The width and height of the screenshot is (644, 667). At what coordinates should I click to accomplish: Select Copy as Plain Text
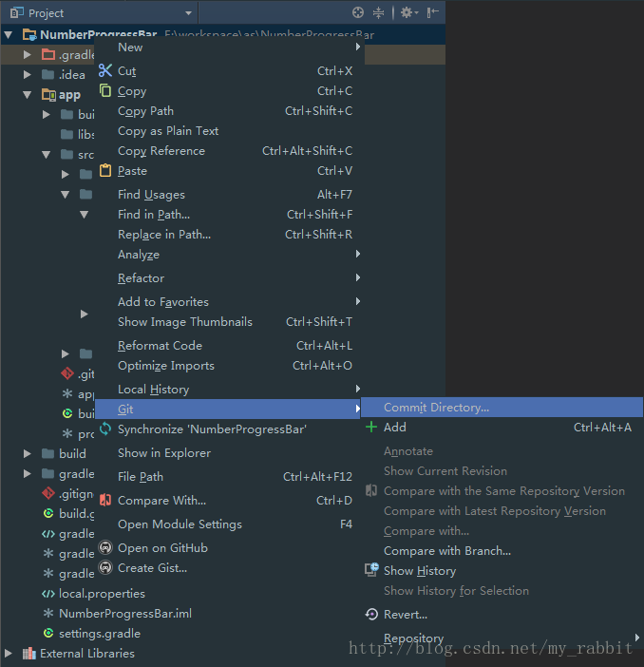[229, 130]
